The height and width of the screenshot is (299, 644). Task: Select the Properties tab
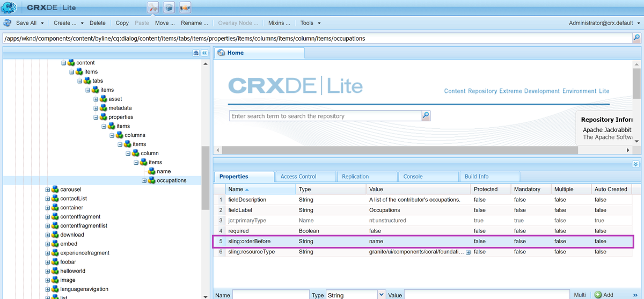[244, 176]
